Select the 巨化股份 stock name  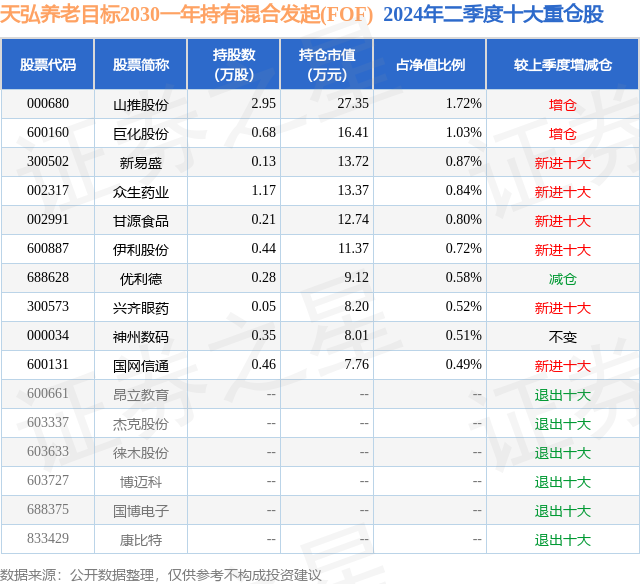coord(141,134)
